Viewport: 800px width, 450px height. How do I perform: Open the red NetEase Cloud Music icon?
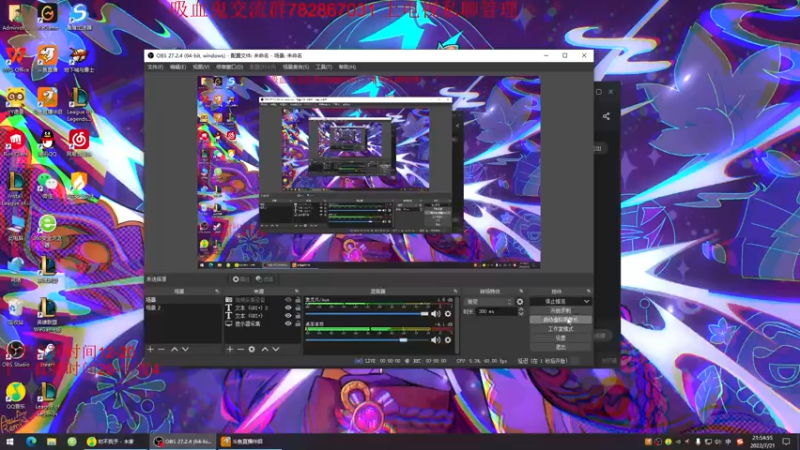click(79, 142)
